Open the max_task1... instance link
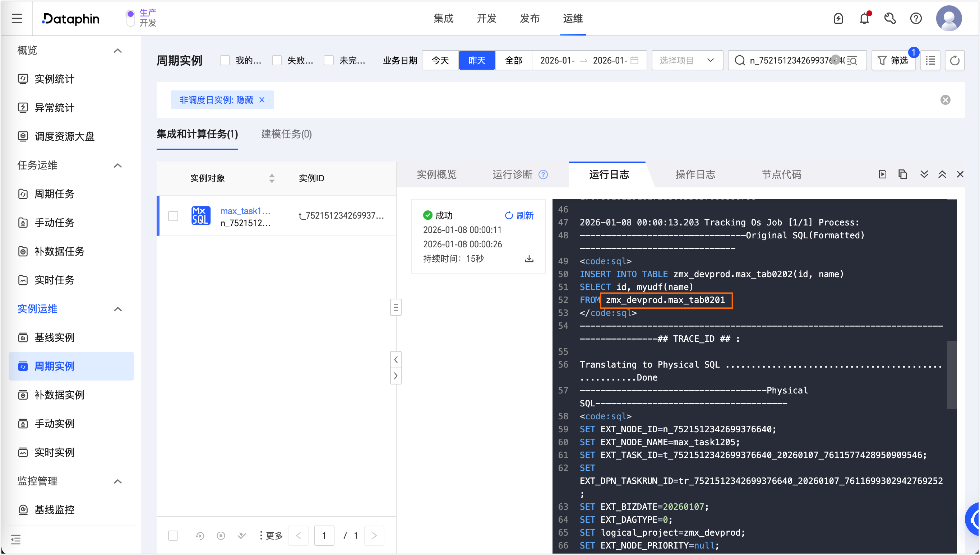980x555 pixels. click(x=245, y=211)
